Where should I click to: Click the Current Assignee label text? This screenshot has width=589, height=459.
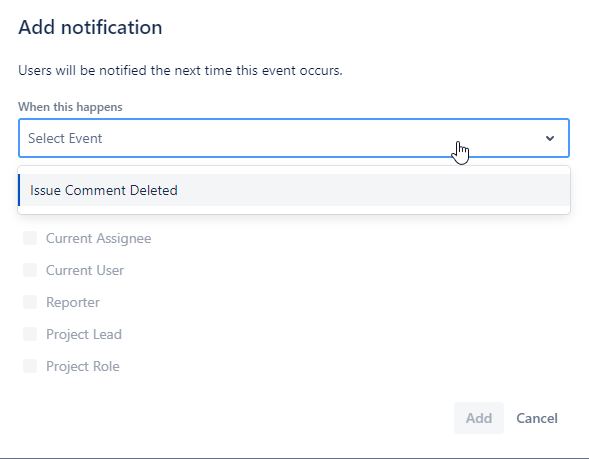98,239
